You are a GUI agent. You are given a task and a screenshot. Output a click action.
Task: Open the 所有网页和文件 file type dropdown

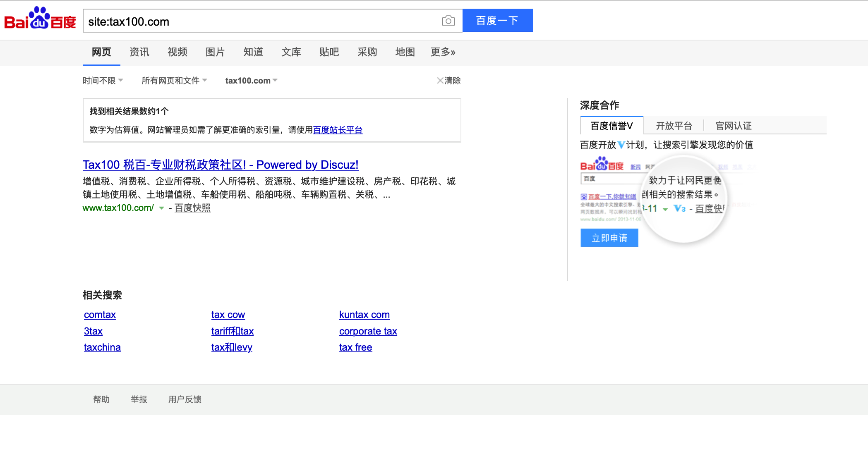(x=174, y=81)
